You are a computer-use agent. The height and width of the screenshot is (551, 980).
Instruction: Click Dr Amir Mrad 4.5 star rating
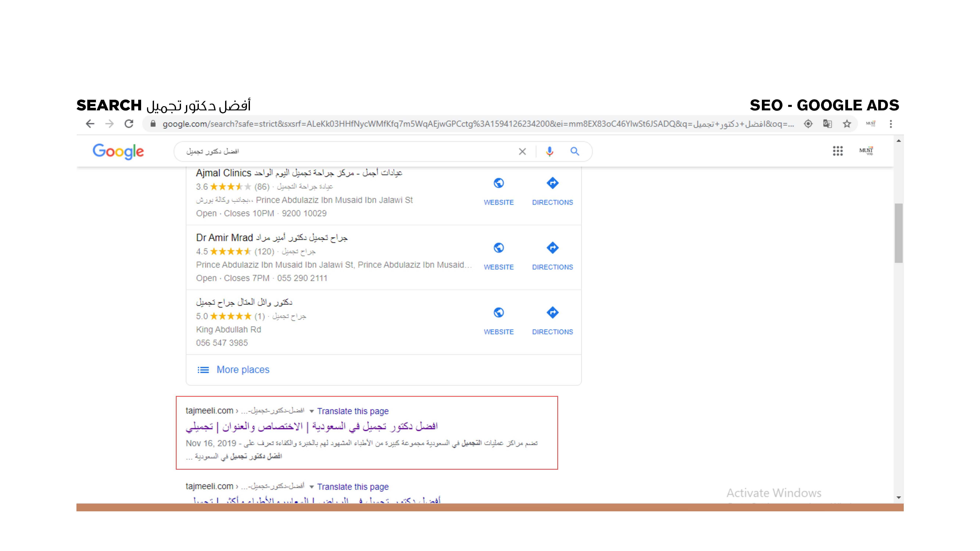tap(231, 252)
